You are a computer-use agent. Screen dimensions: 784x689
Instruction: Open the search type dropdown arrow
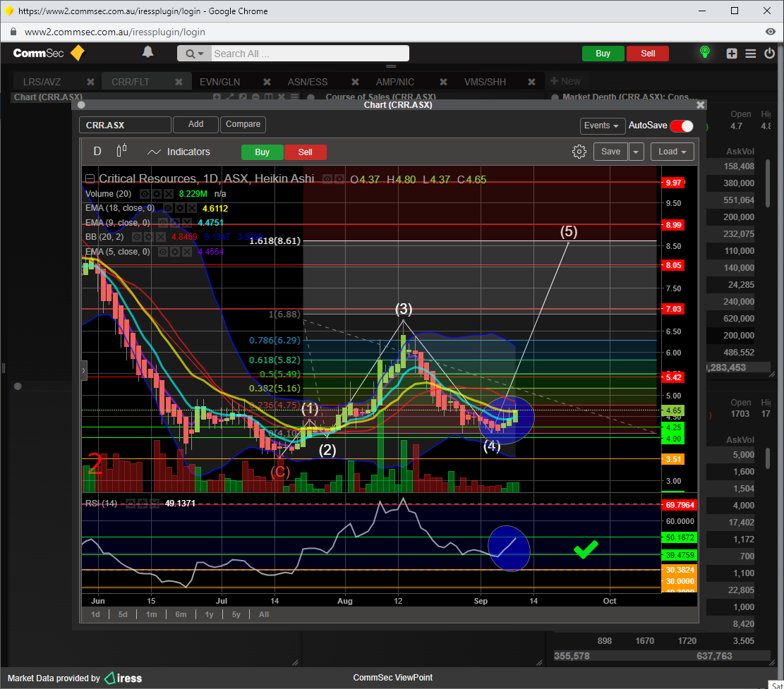pos(194,54)
